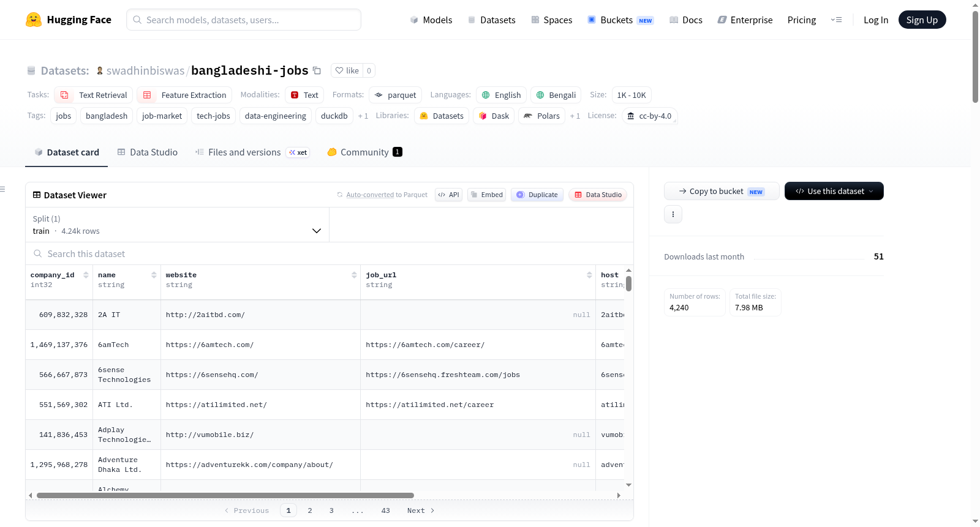Click the Hugging Face logo icon
The image size is (980, 527).
[x=34, y=20]
